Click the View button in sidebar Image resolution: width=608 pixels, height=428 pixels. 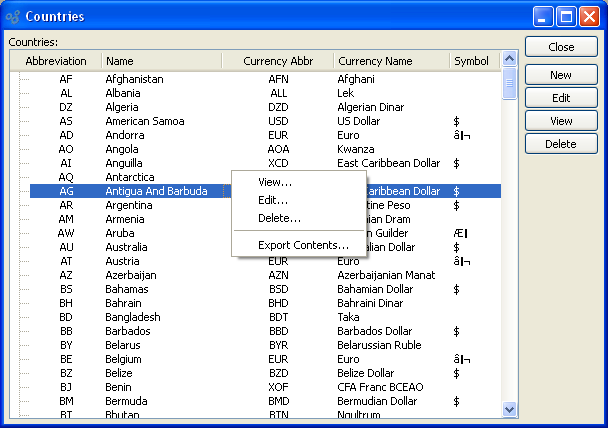[x=561, y=121]
